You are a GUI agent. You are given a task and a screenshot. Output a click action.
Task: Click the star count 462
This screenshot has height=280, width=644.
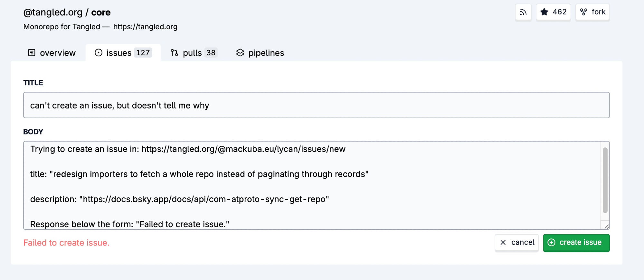tap(559, 12)
